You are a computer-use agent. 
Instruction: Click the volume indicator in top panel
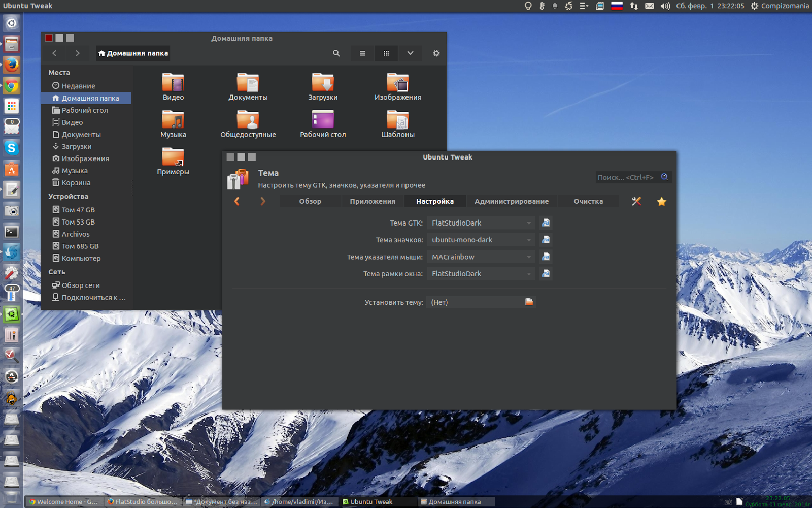coord(665,6)
